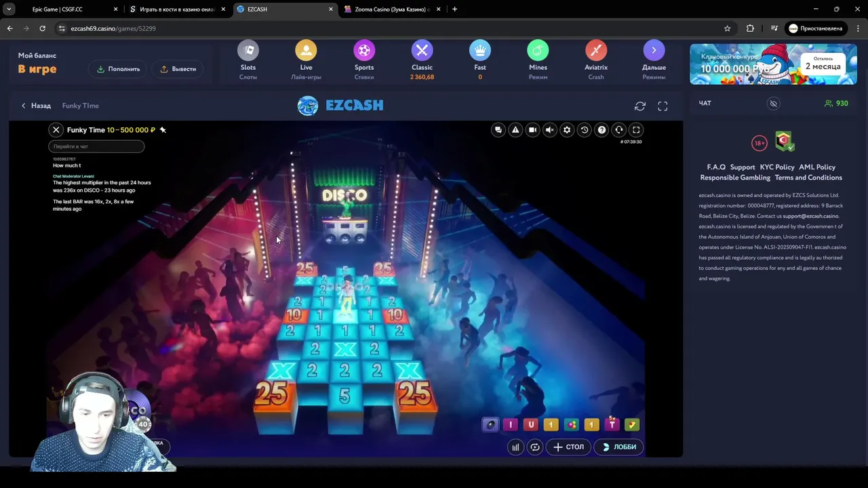Open the Classic games category
The height and width of the screenshot is (488, 868).
click(x=422, y=60)
